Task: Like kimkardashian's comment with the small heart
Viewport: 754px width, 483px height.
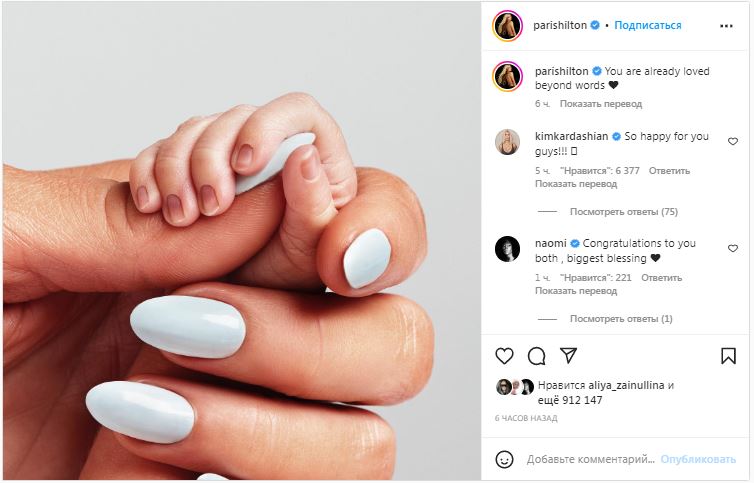Action: pyautogui.click(x=732, y=141)
